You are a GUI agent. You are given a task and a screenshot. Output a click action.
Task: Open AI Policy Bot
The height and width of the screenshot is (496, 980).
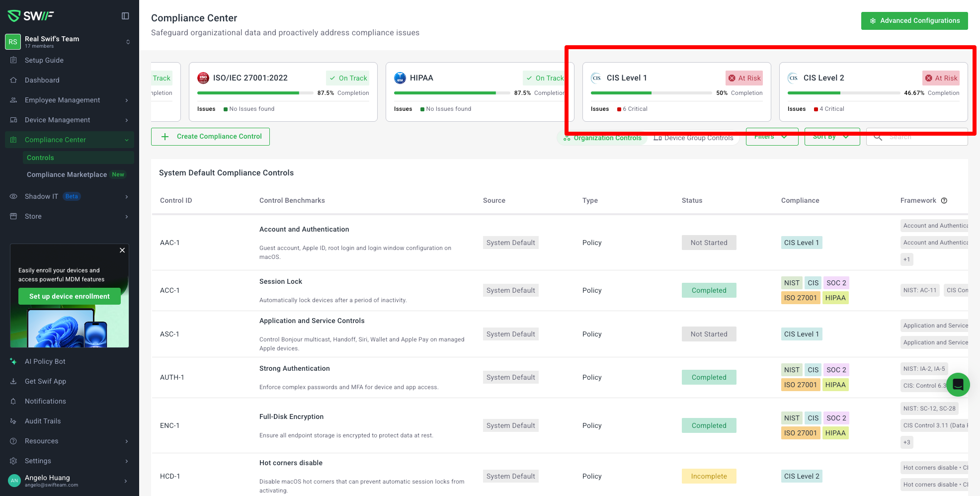pyautogui.click(x=45, y=361)
